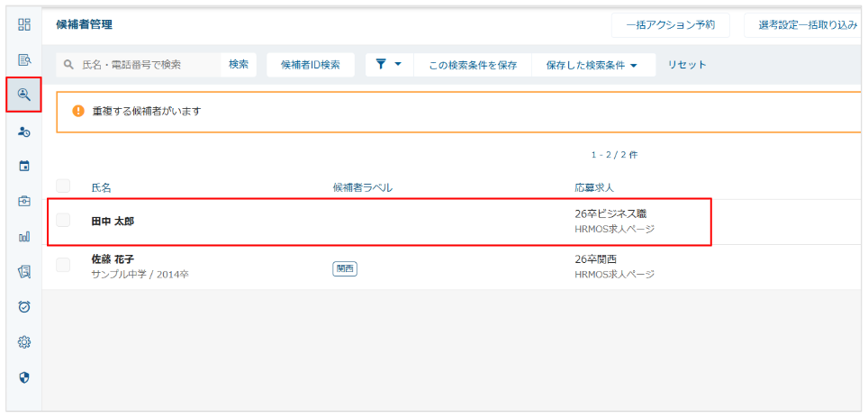Click the job posting document search icon

pyautogui.click(x=24, y=60)
